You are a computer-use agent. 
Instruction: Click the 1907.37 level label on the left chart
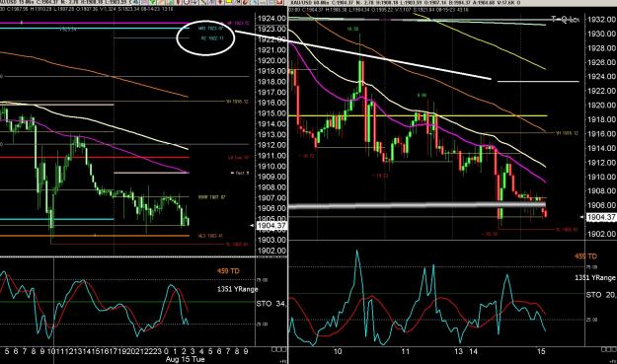point(211,197)
